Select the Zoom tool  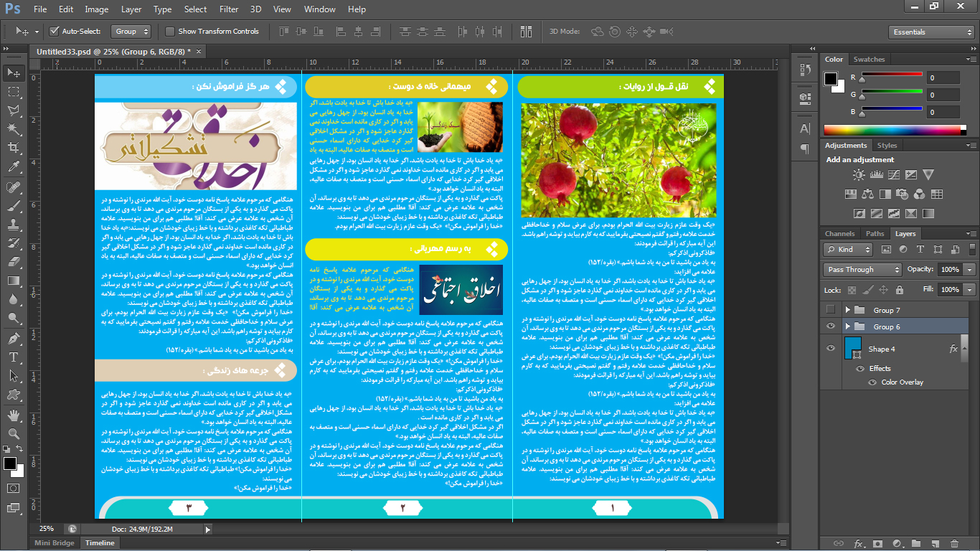click(x=13, y=433)
